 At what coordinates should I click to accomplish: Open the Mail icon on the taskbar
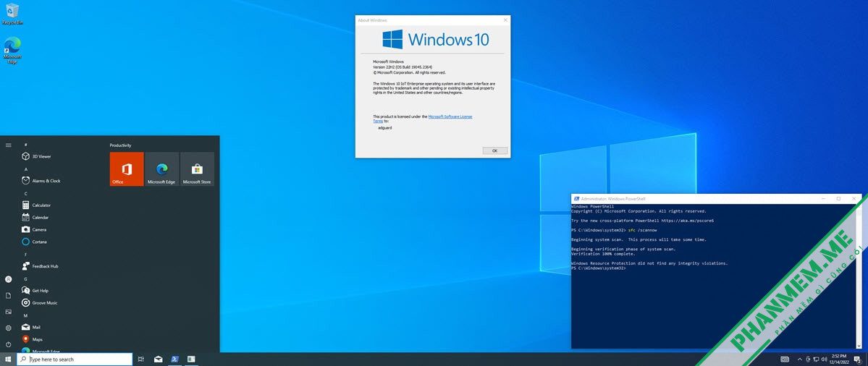pos(159,359)
